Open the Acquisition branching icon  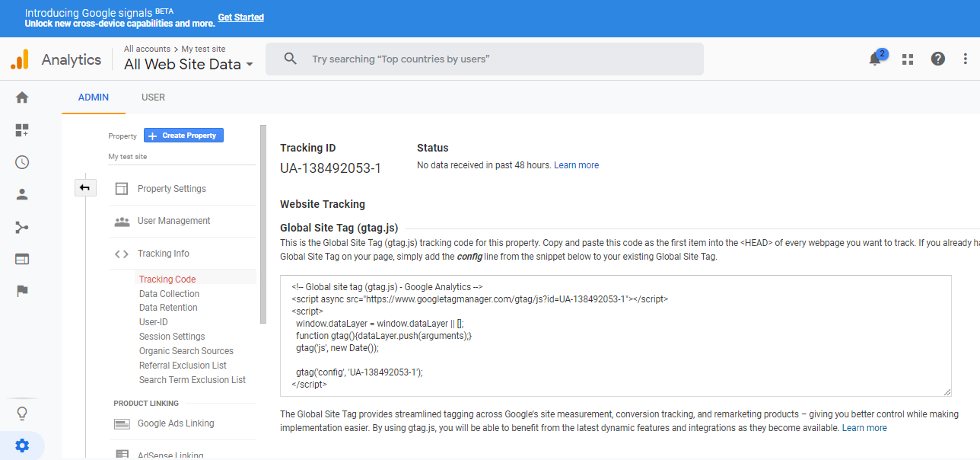tap(22, 227)
